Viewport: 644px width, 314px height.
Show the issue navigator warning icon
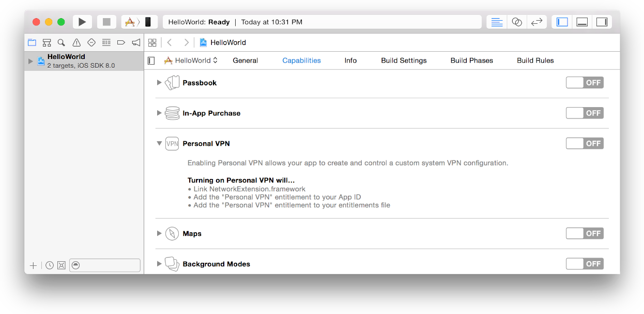click(x=76, y=42)
